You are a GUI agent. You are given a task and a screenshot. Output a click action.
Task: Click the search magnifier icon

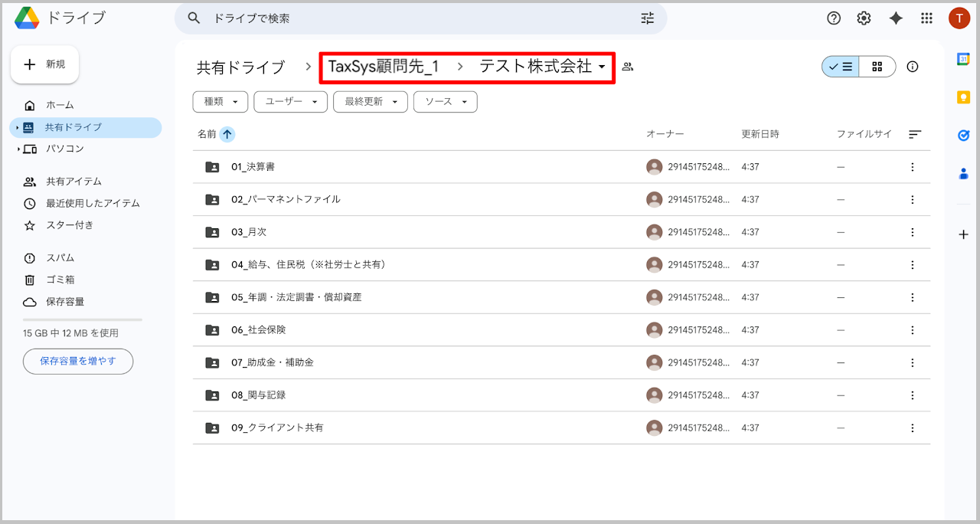194,18
